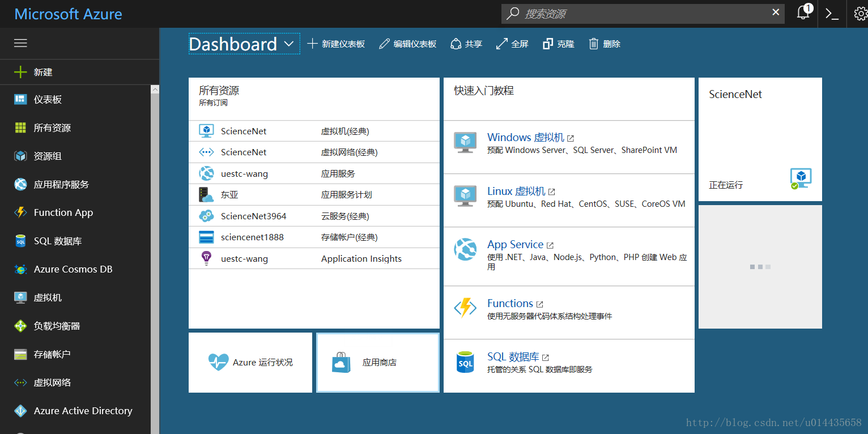Click the 东亚 app service plan icon
The width and height of the screenshot is (868, 434).
pos(205,195)
